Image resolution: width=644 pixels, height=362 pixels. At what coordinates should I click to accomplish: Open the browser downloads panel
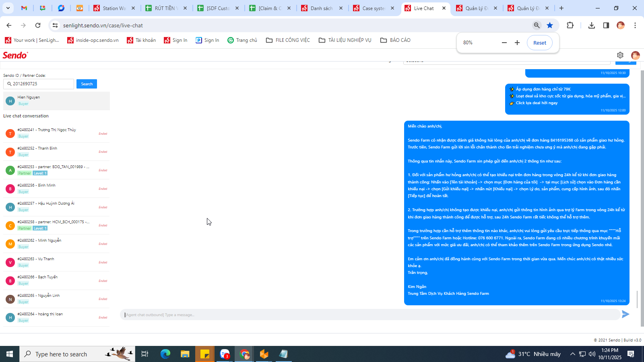point(591,25)
